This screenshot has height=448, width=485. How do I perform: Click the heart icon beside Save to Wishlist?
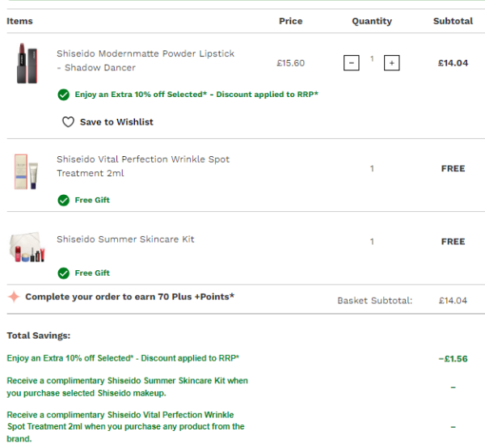(69, 122)
